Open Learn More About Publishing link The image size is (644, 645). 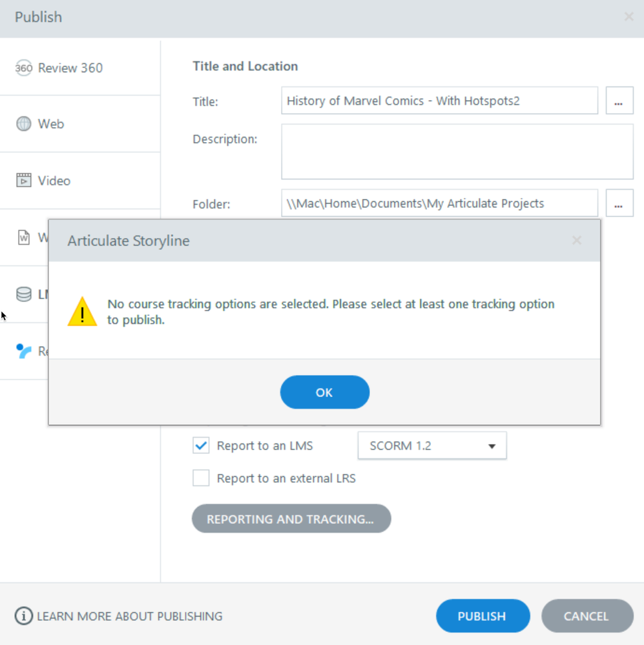129,616
